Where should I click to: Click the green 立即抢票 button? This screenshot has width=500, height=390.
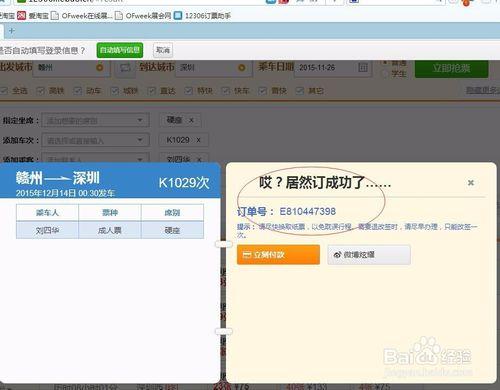point(452,68)
